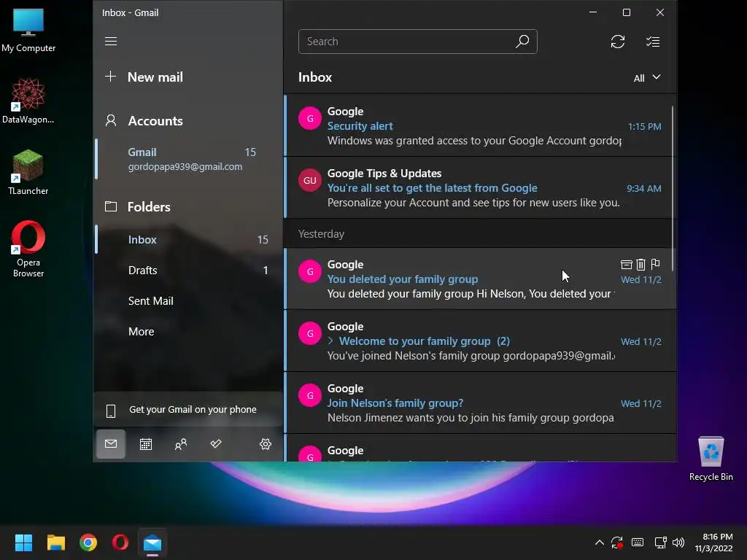Viewport: 747px width, 560px height.
Task: Open the All filter dropdown
Action: (647, 77)
